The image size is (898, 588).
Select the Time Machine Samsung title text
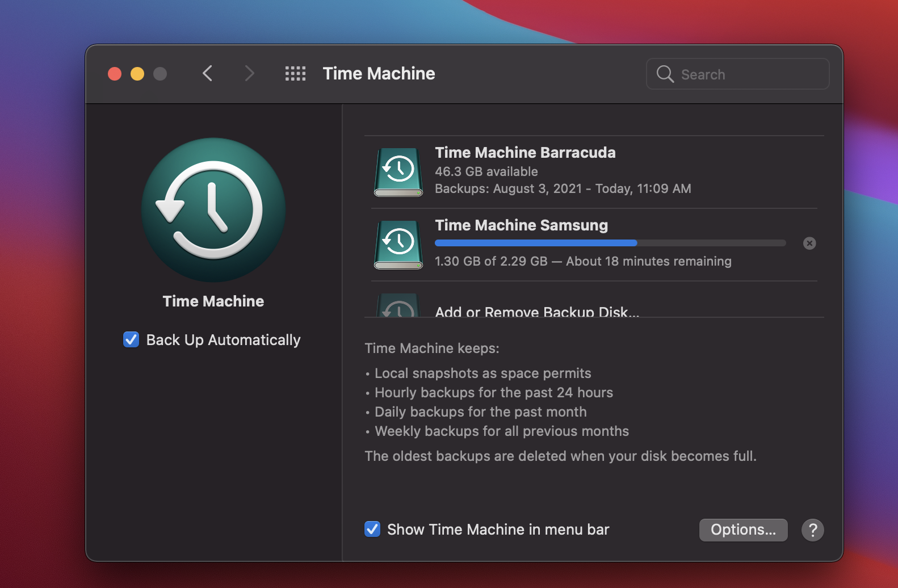pyautogui.click(x=521, y=225)
